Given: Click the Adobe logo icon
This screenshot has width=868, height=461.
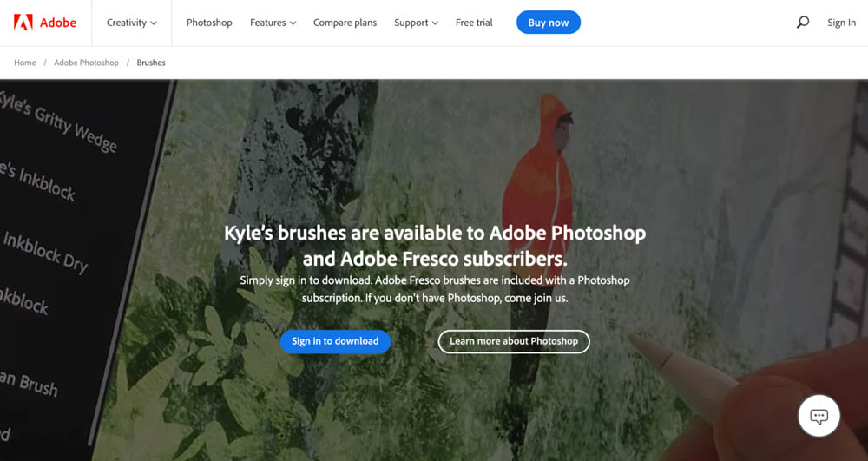Looking at the screenshot, I should 23,22.
